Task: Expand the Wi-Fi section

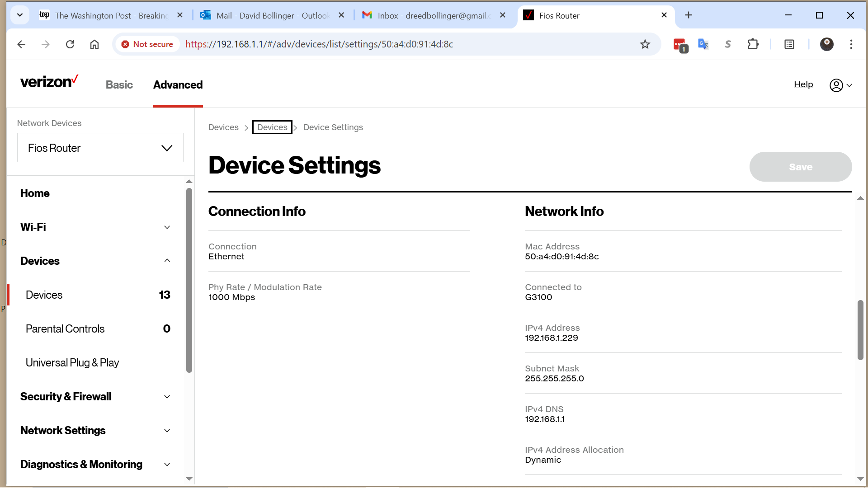Action: 95,227
